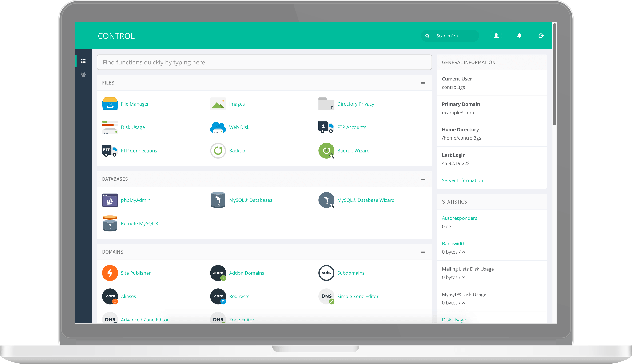Screen dimensions: 632x364
Task: Click the Images icon
Action: point(218,104)
